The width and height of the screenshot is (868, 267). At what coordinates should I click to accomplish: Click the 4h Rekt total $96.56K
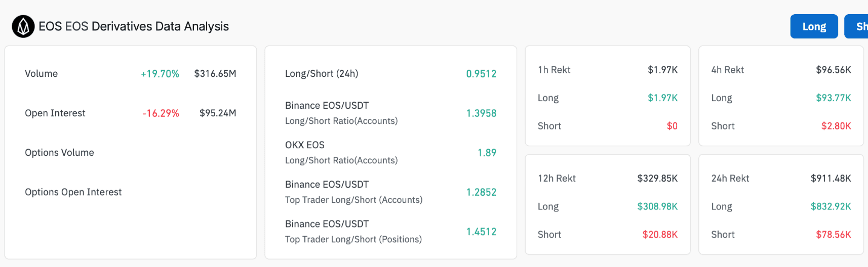tap(833, 70)
